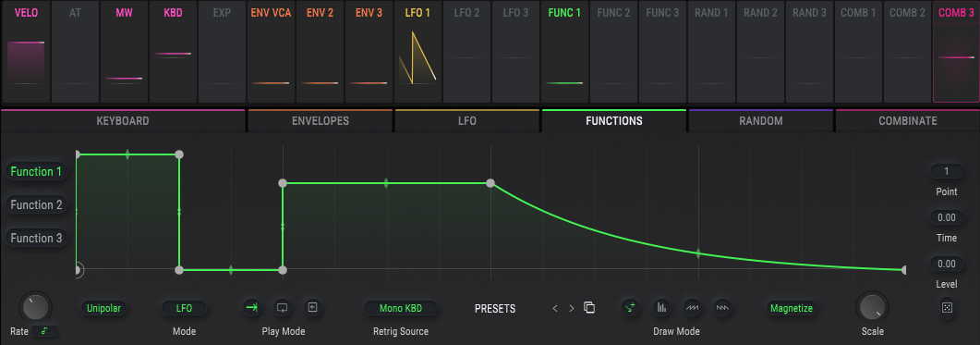Click the LFO 1 sawtooth waveform display

[x=417, y=57]
